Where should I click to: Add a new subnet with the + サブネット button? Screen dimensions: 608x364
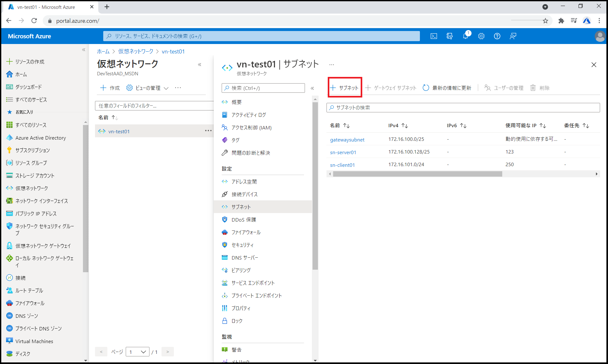point(345,88)
